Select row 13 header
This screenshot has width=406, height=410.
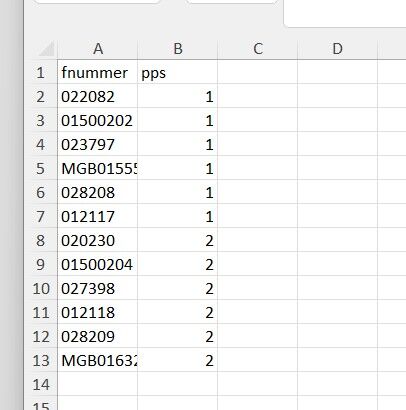(x=41, y=360)
